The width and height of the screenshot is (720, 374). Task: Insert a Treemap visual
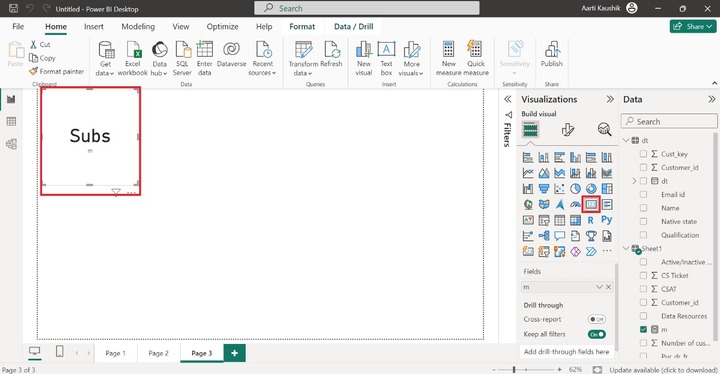click(607, 189)
